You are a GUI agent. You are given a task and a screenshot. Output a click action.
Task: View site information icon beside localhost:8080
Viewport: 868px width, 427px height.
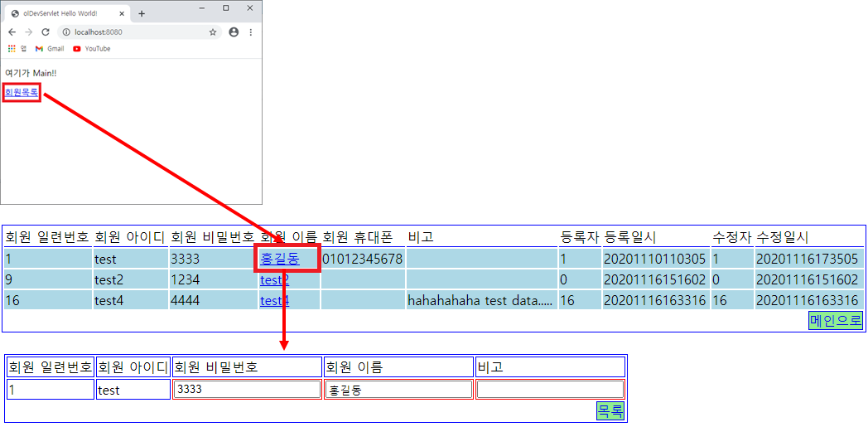click(66, 32)
